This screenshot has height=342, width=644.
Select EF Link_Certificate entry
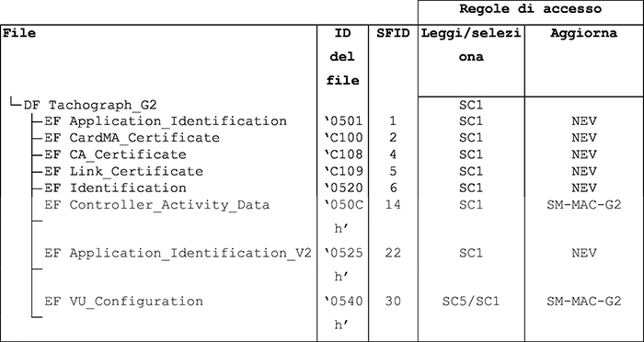123,171
